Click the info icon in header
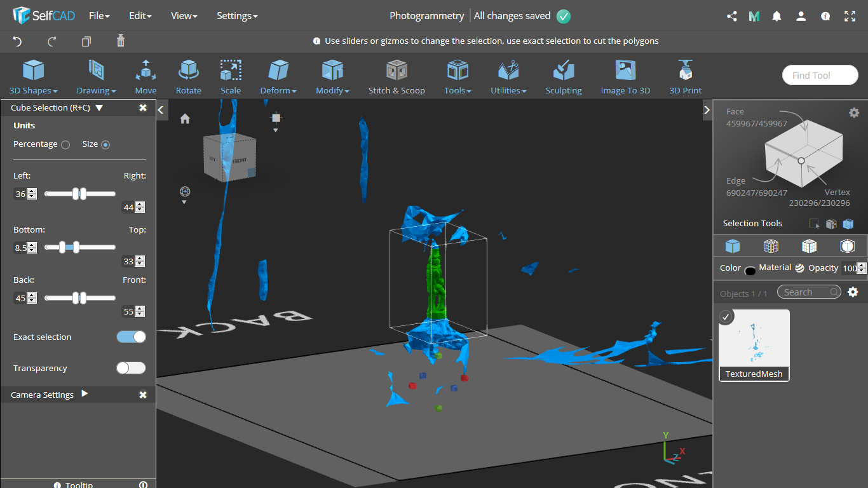Screen dimensions: 868x488 825,17
